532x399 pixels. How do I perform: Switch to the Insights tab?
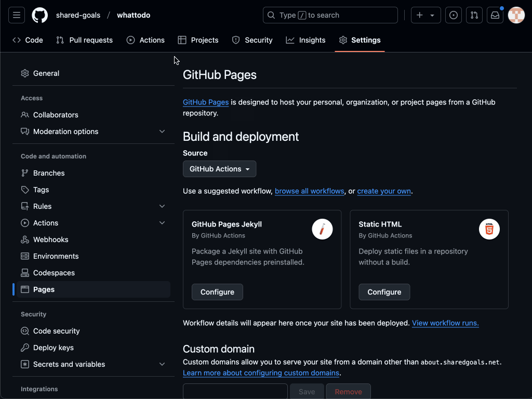[305, 40]
